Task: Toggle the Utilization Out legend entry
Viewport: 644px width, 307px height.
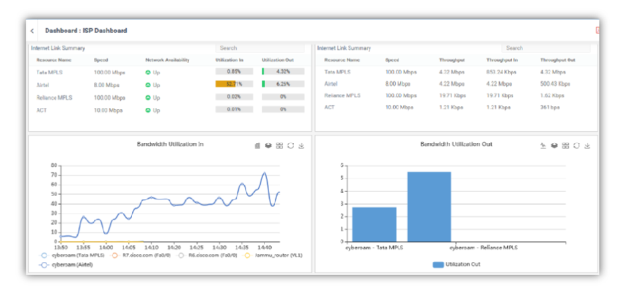Action: [456, 264]
